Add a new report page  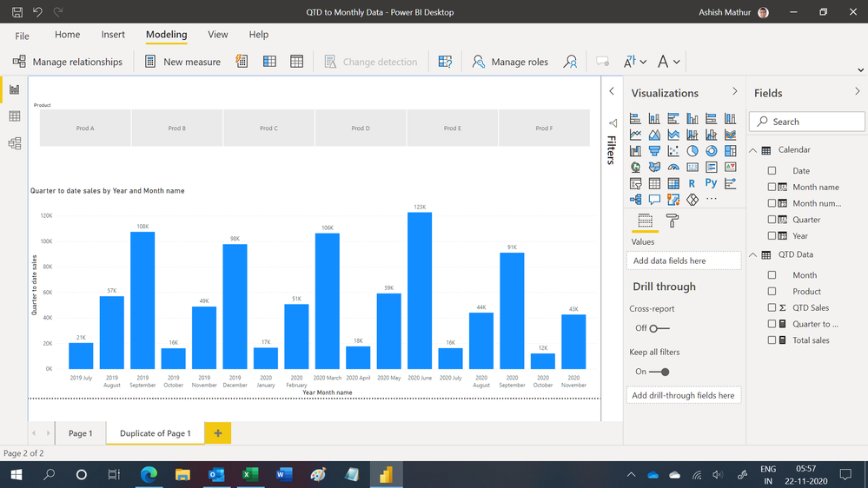pos(217,433)
